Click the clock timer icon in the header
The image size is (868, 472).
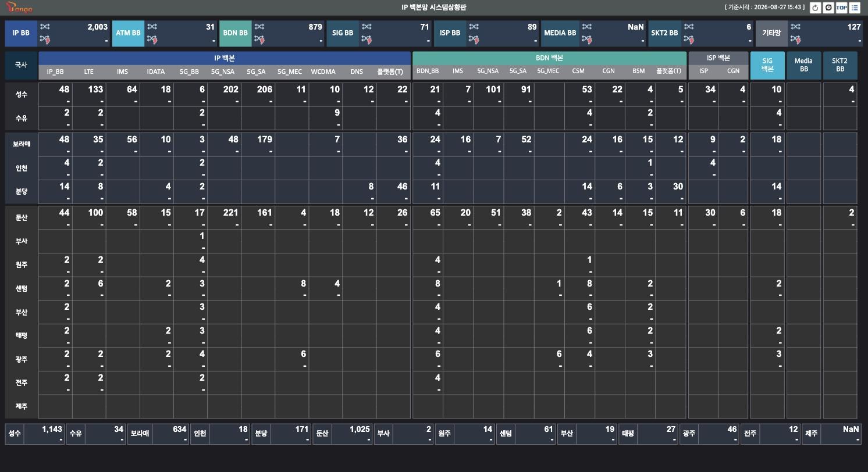[x=828, y=8]
